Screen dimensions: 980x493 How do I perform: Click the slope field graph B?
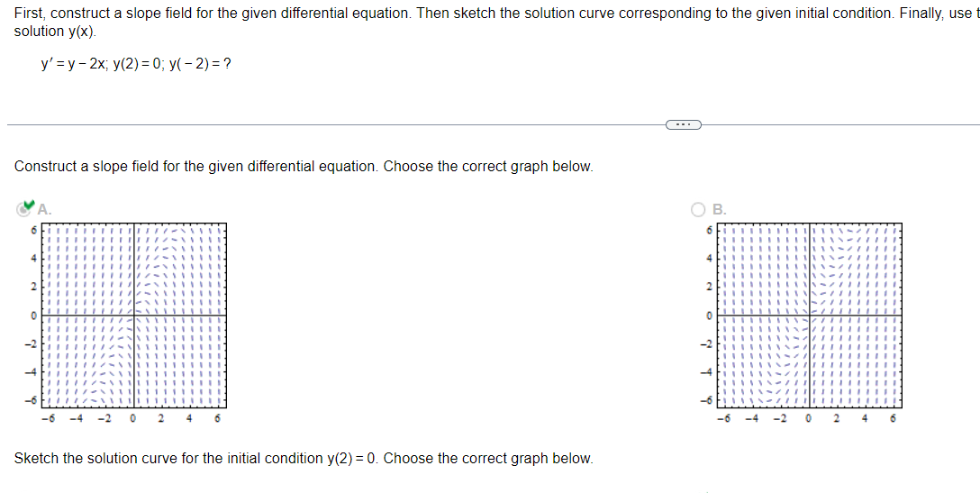pos(810,315)
